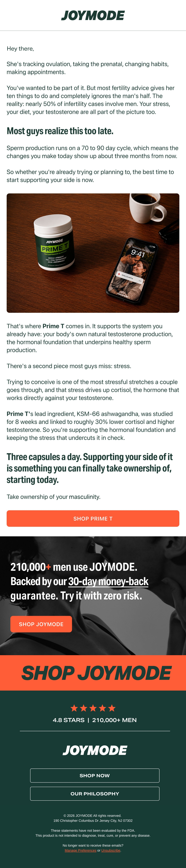
Task: Click the 4.8 STARS rating text
Action: 69,720
